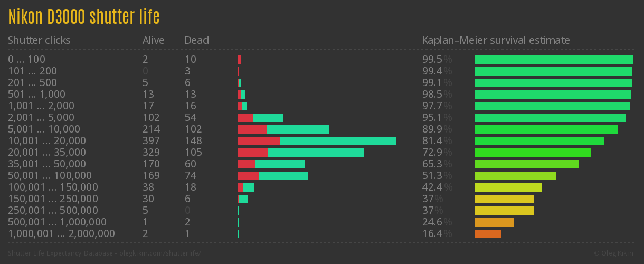Image resolution: width=644 pixels, height=264 pixels.
Task: Click the yellow-green 51.3% survival bar
Action: point(515,176)
